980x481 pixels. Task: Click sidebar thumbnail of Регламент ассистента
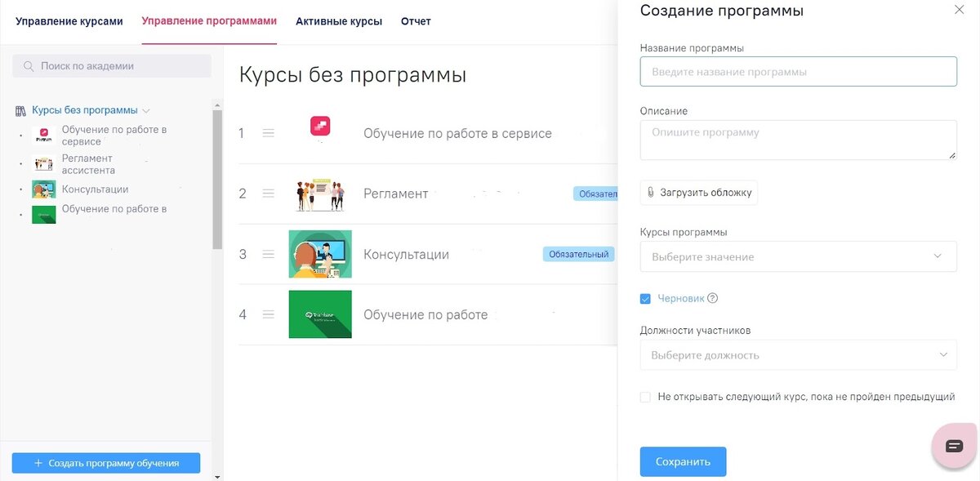point(43,164)
